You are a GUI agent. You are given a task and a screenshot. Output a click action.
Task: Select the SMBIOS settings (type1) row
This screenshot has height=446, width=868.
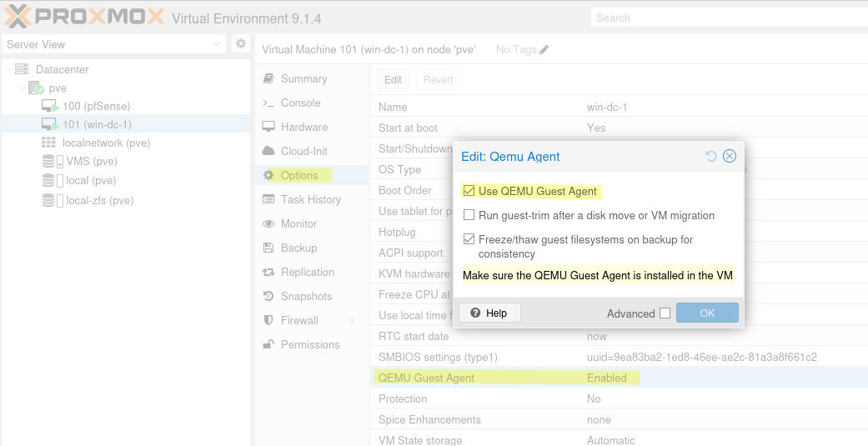point(619,358)
